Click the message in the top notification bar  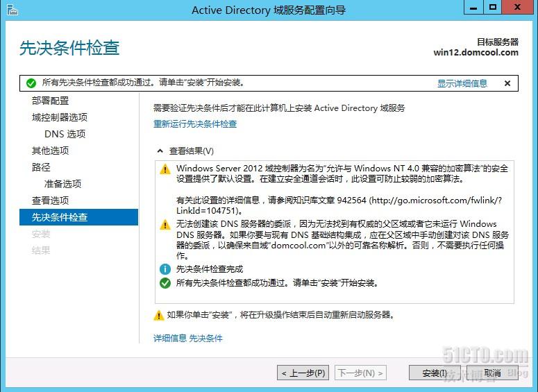coord(143,83)
